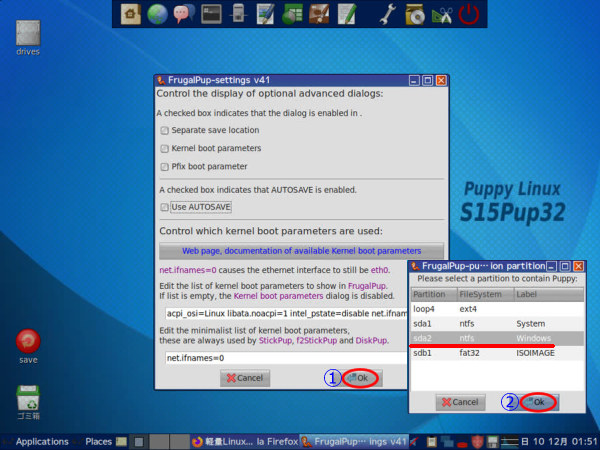Launch the globe web browser icon
The image size is (600, 450).
point(157,14)
